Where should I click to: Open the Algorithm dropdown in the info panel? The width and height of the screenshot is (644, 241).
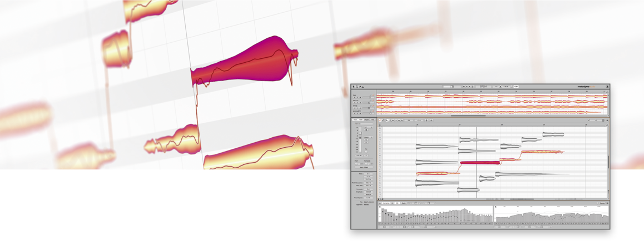tap(368, 204)
